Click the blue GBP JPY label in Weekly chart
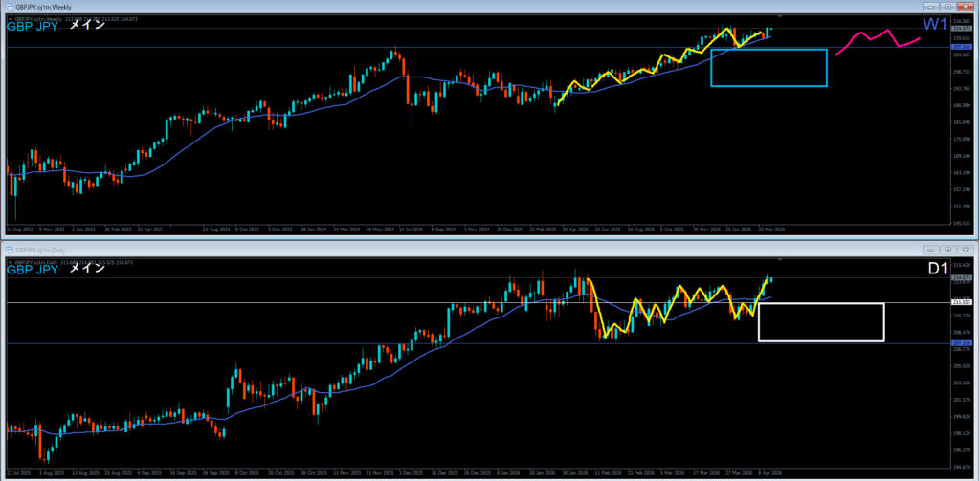This screenshot has width=980, height=481. pos(33,26)
